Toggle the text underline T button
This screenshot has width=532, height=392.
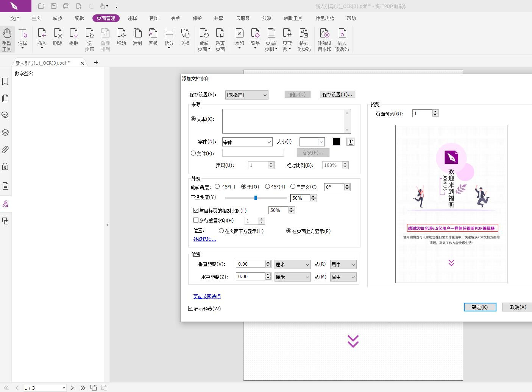(x=350, y=142)
